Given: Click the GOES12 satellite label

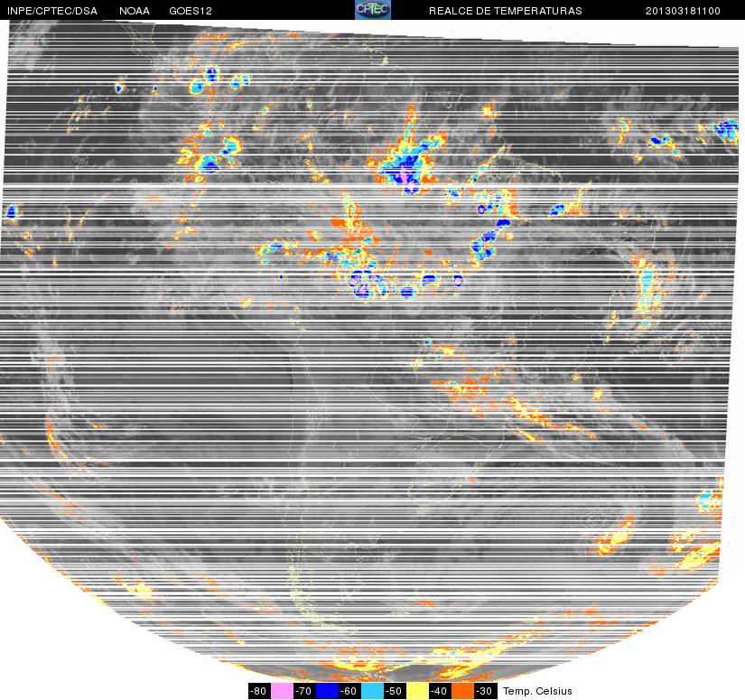Looking at the screenshot, I should tap(191, 11).
